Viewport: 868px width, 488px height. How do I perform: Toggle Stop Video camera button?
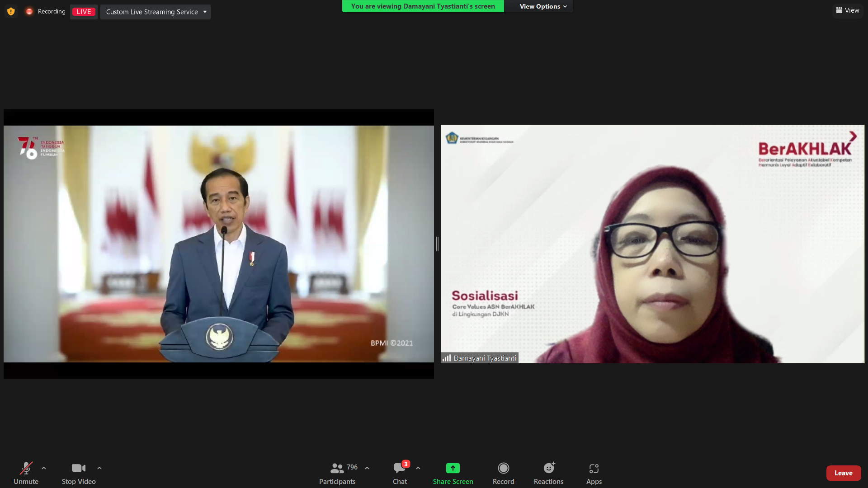78,468
